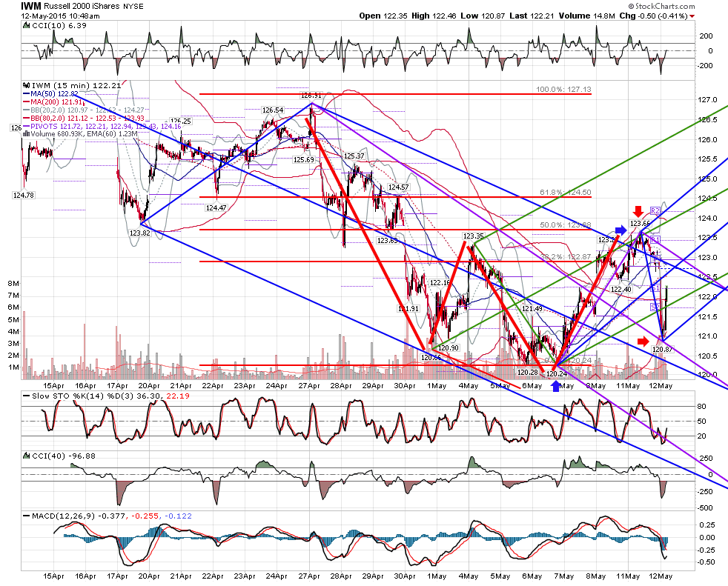
Task: Click the 'Volume 14.8M' header value
Action: click(x=587, y=16)
